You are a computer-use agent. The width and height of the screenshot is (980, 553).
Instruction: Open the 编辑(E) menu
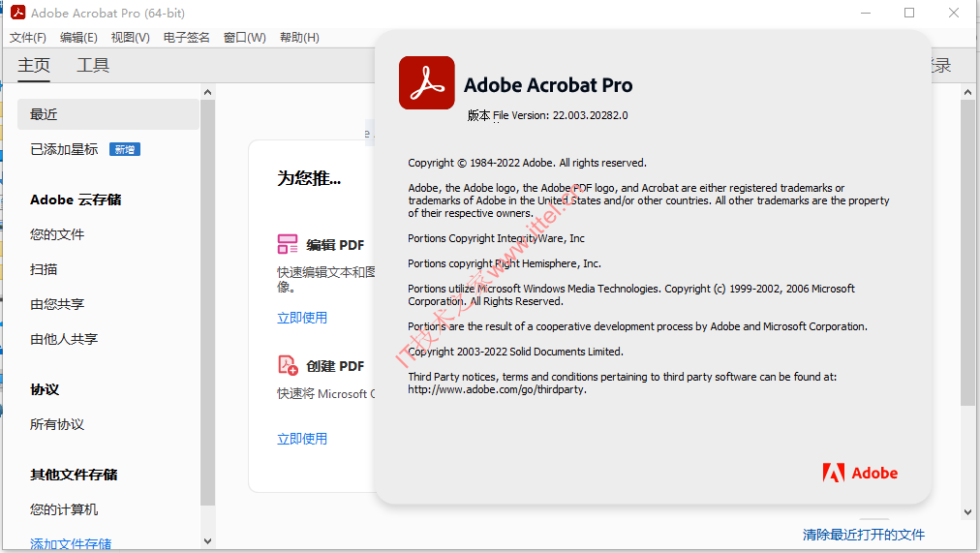tap(78, 38)
